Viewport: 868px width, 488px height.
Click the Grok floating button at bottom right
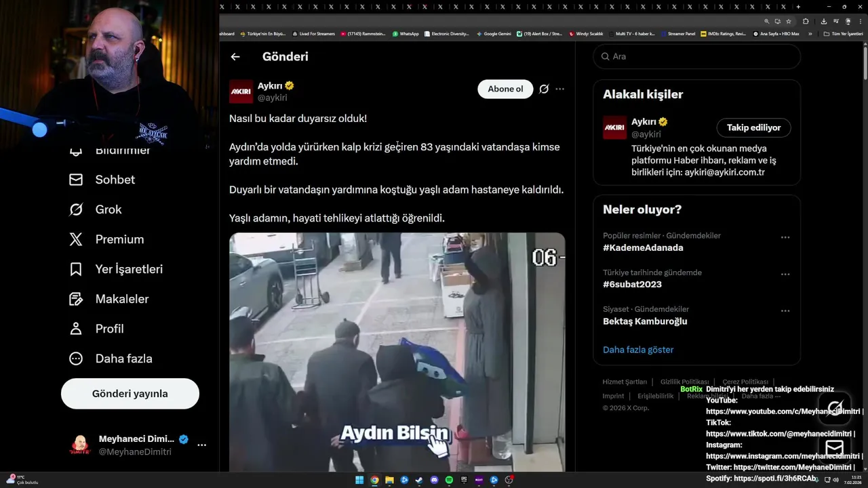click(835, 409)
